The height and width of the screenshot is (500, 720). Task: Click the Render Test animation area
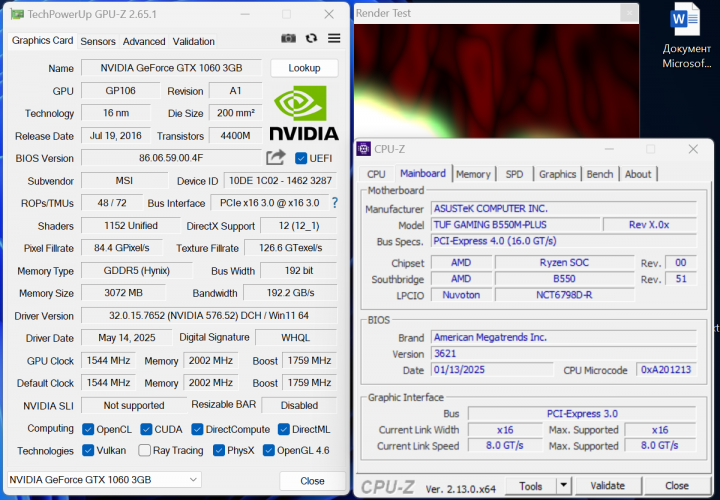[496, 81]
